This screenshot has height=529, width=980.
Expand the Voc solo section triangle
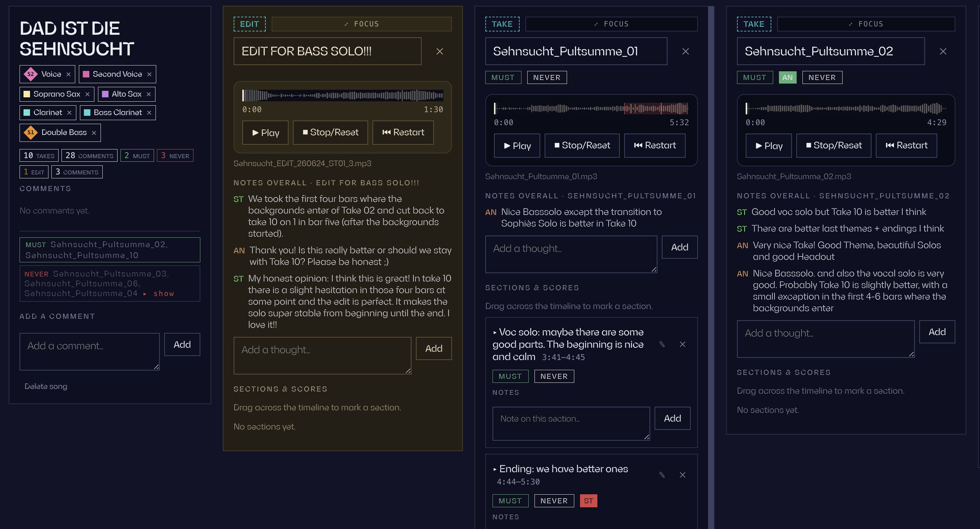(x=495, y=333)
